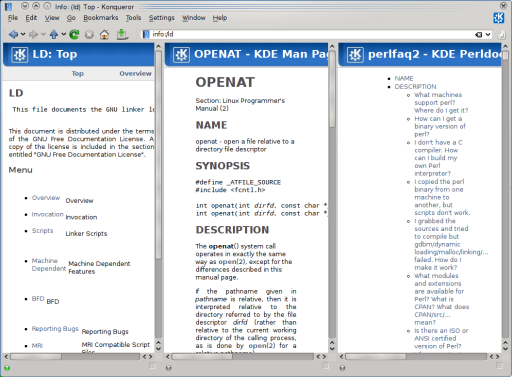Viewport: 512px width, 377px height.
Task: Open the Machine Dependent menu link
Action: coord(49,265)
